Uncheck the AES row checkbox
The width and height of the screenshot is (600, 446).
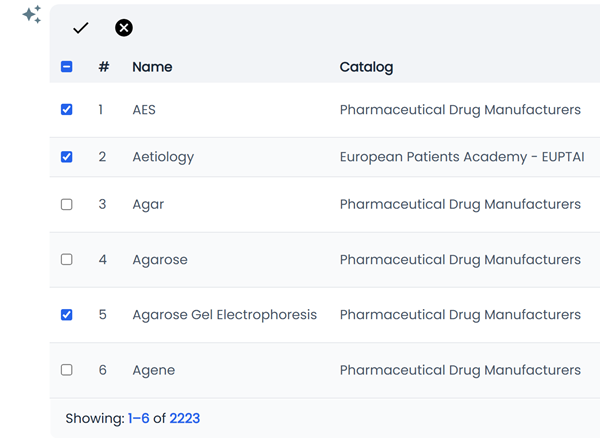pyautogui.click(x=67, y=110)
